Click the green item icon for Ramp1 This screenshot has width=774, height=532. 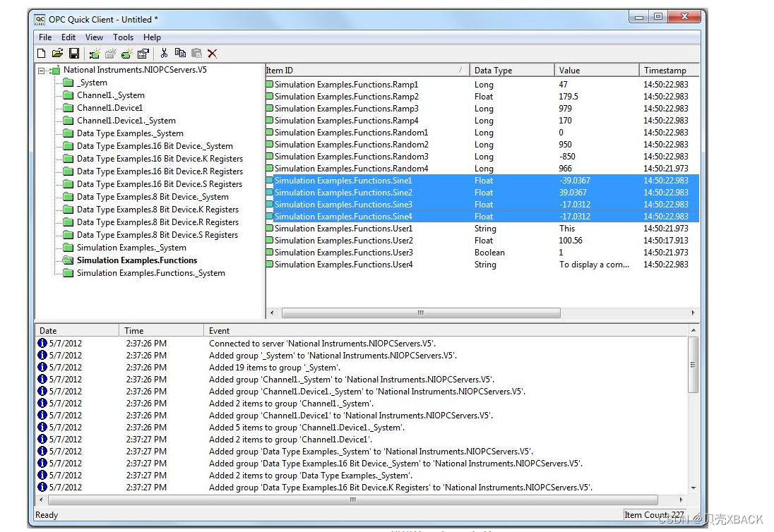pyautogui.click(x=270, y=84)
